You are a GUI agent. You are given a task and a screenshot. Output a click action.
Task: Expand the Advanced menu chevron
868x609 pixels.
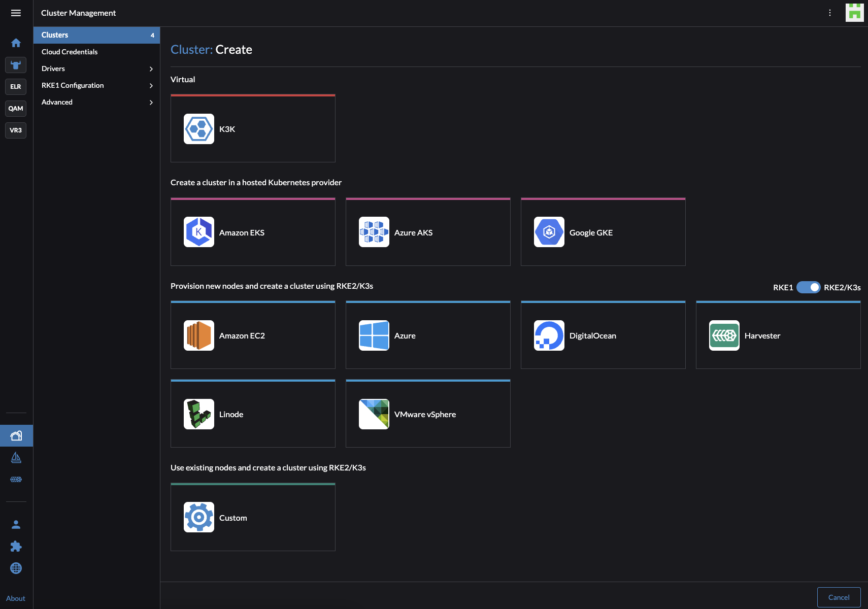click(151, 103)
